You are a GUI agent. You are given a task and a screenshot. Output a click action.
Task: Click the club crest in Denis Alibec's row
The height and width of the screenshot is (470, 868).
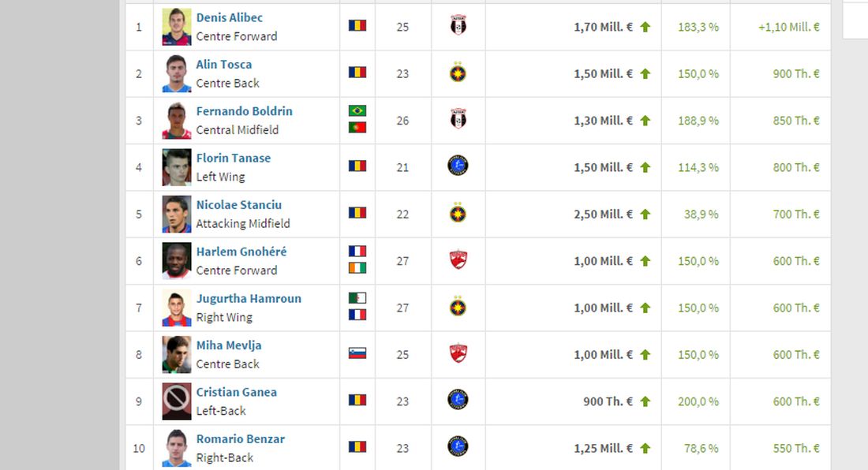point(458,26)
